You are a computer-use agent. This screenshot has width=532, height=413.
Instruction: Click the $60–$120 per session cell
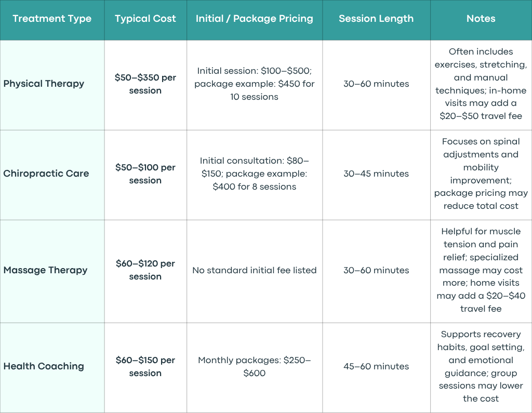[x=145, y=272]
